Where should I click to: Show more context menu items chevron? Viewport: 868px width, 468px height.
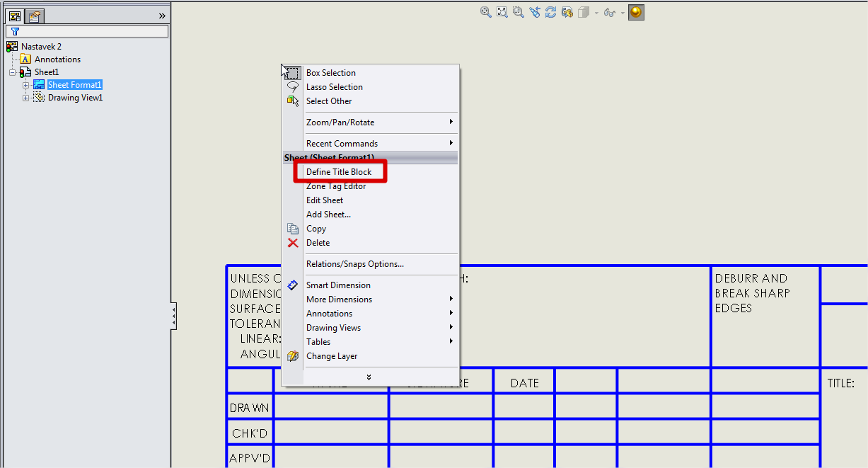tap(369, 377)
